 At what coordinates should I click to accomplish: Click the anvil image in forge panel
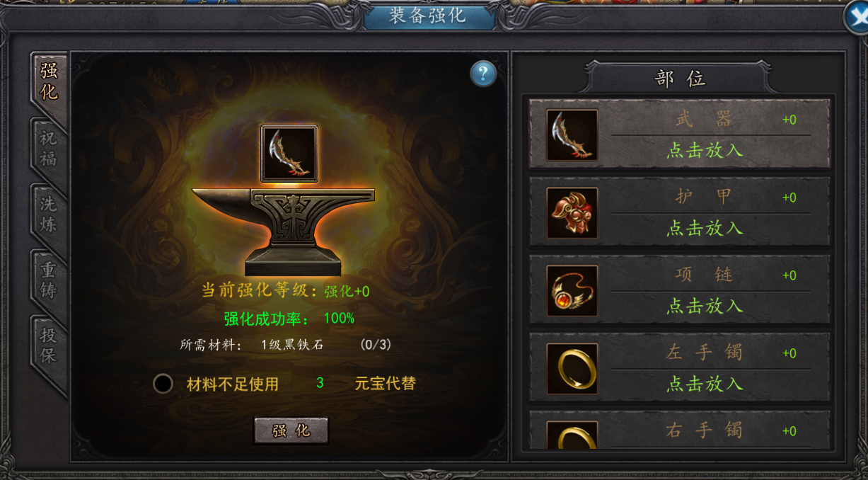[284, 232]
